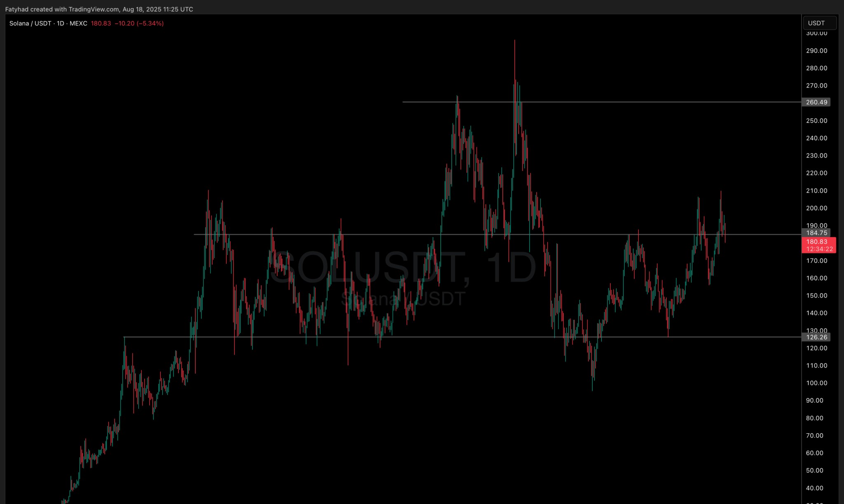Viewport: 844px width, 504px height.
Task: Select the horizontal line drawn at 126.26
Action: tap(462, 337)
